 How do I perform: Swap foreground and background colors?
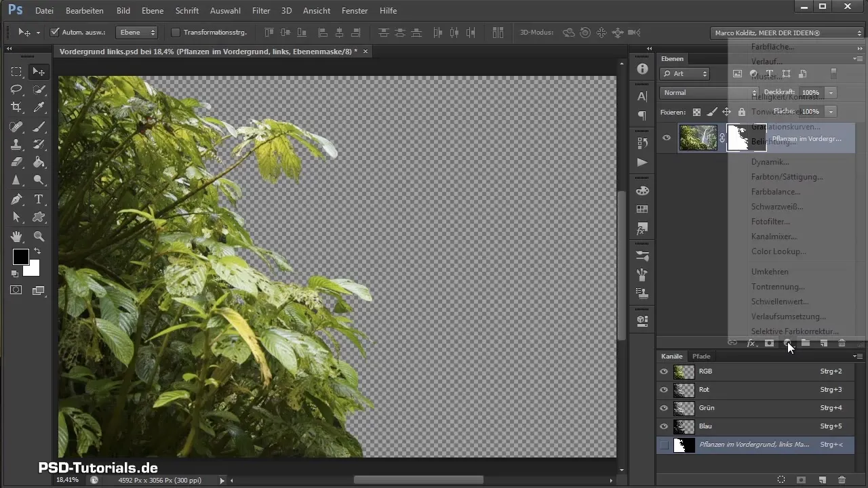(x=37, y=251)
